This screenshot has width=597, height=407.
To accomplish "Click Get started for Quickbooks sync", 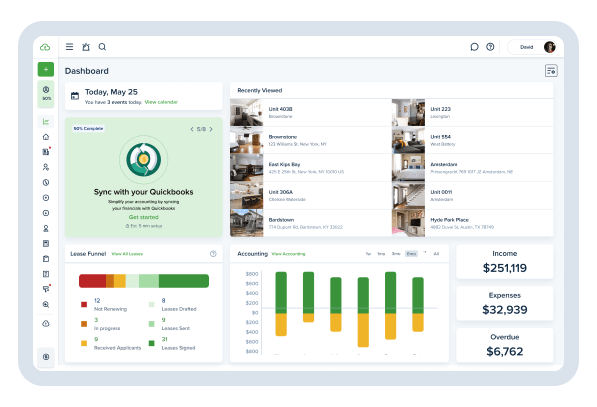I will tap(144, 217).
